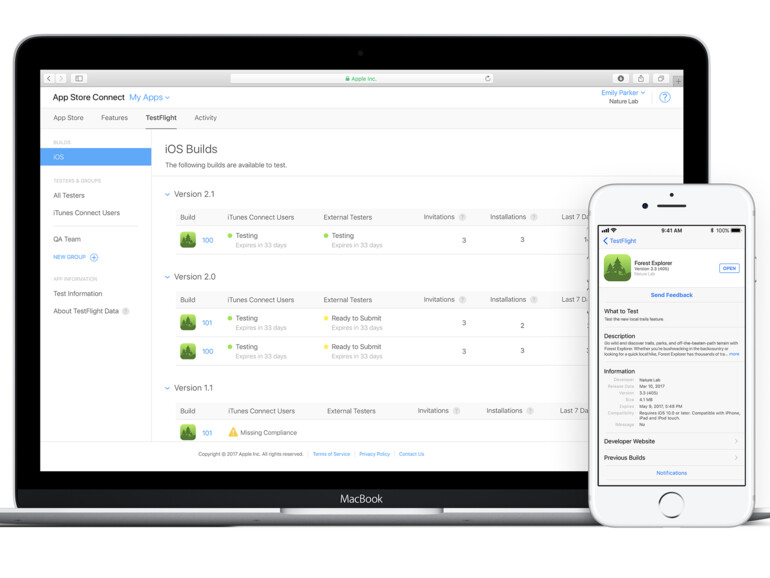Open Previous Builds row on iPhone
Viewport: 770px width, 578px height.
click(x=671, y=457)
